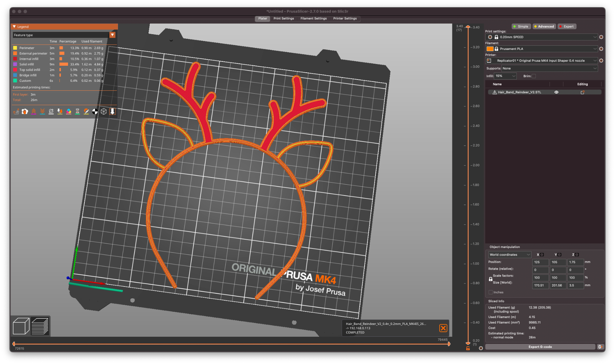Click the Position X input field
The image size is (615, 364).
pos(540,262)
